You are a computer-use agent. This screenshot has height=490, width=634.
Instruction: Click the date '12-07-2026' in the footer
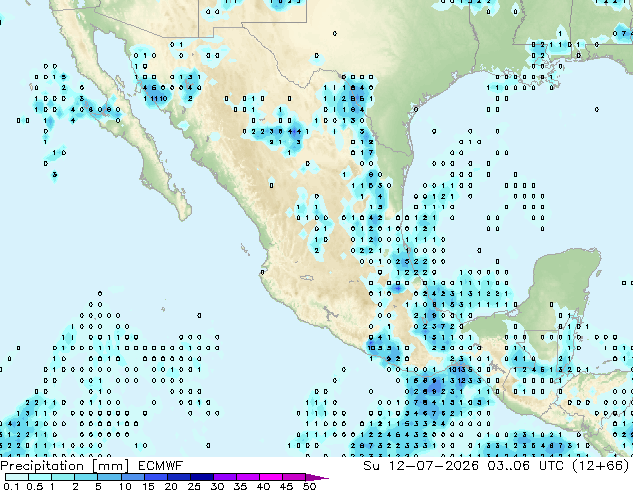click(433, 466)
